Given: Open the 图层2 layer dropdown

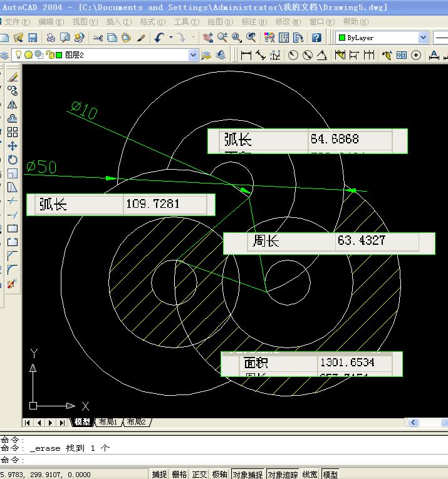Looking at the screenshot, I should coord(193,55).
